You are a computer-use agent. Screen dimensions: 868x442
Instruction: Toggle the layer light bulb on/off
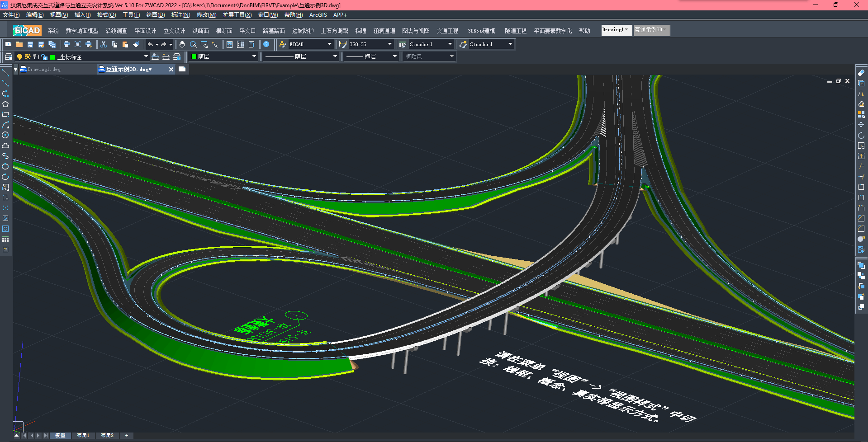pos(19,57)
